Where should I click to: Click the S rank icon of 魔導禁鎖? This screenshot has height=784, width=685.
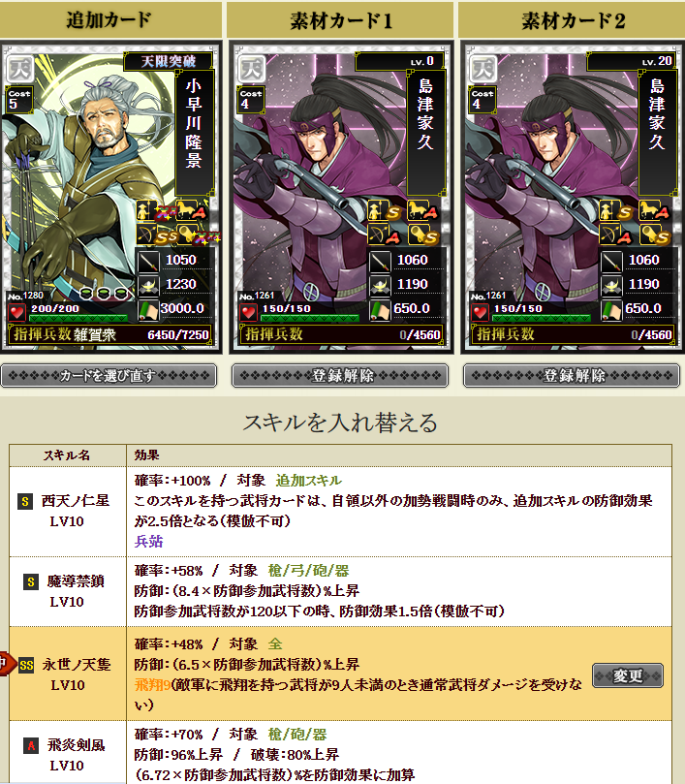(31, 581)
